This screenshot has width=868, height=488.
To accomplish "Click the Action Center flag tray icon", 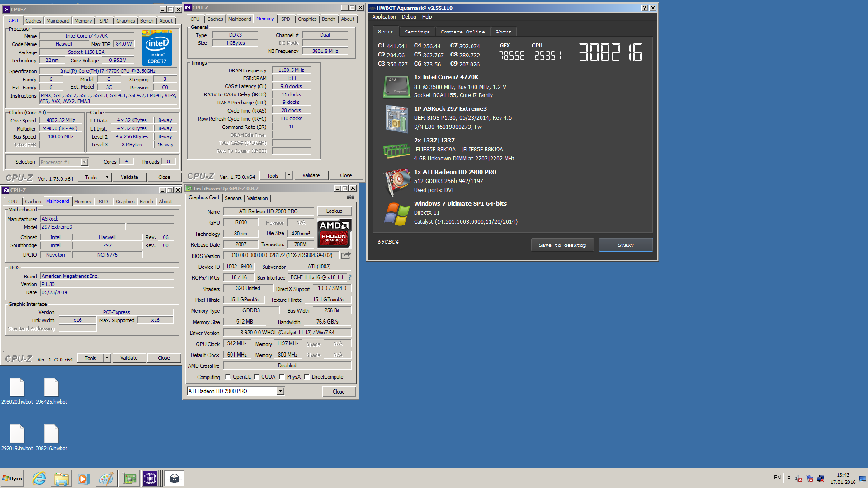I will click(810, 479).
